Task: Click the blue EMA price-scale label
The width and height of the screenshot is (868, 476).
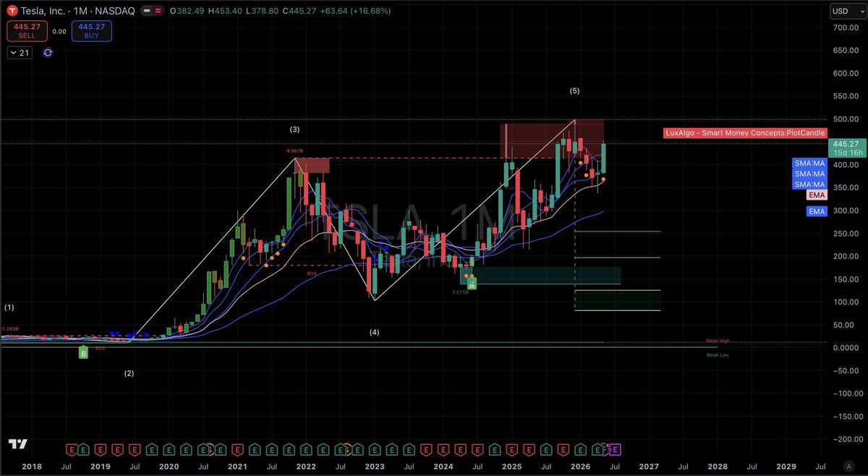Action: pos(816,211)
